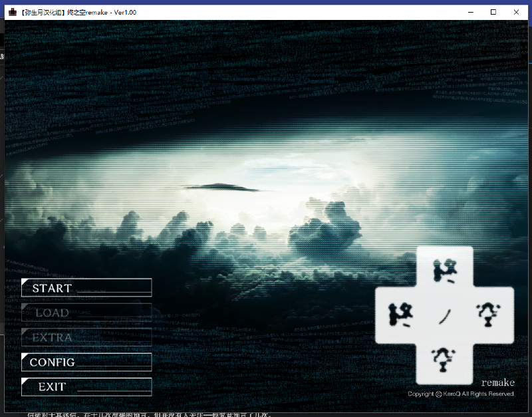Click the right 空 character in logo
The image size is (532, 417).
[488, 315]
